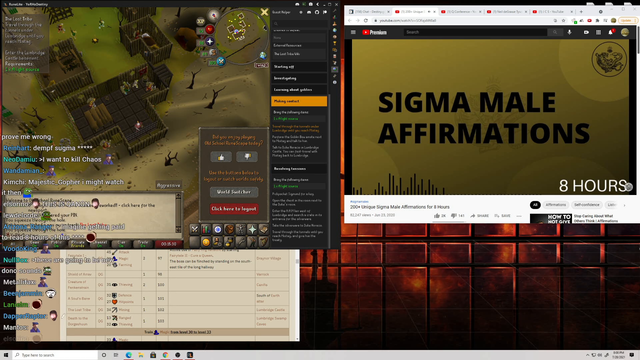Viewport: 640px width, 360px height.
Task: Open the trophy hiscore RuneLite sidebar icon
Action: coord(335,43)
